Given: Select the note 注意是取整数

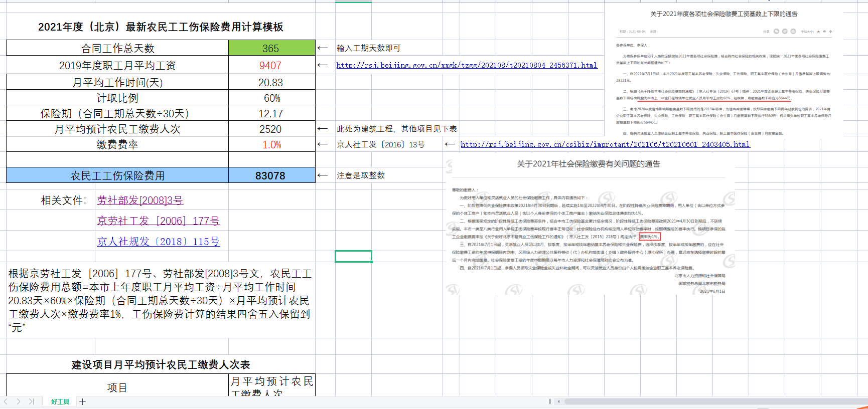Looking at the screenshot, I should pos(361,175).
